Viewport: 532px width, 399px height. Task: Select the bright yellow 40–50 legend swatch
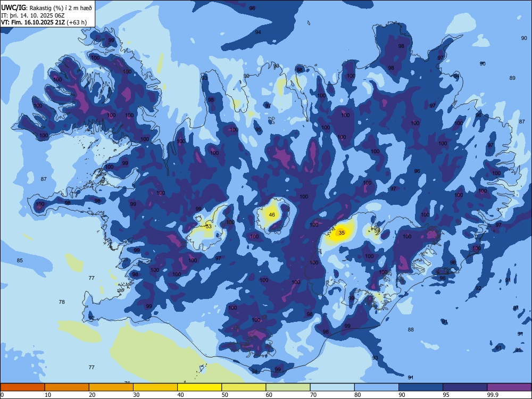(x=199, y=387)
